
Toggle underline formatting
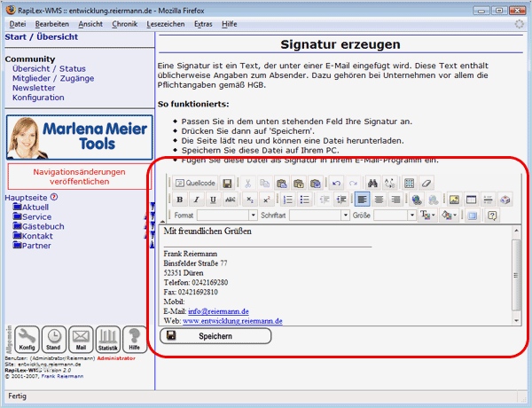tap(213, 200)
